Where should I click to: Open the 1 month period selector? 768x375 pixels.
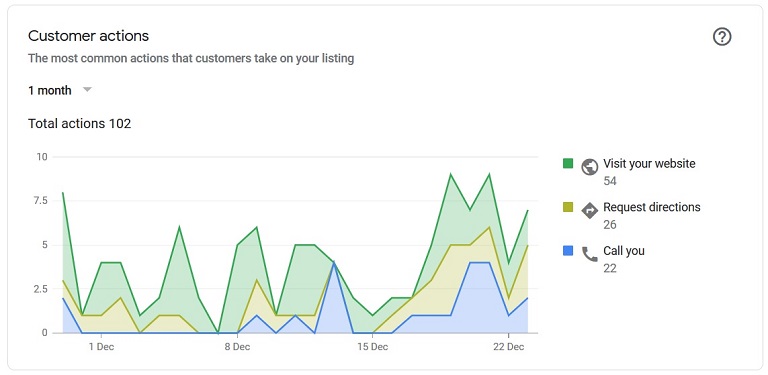click(x=60, y=90)
